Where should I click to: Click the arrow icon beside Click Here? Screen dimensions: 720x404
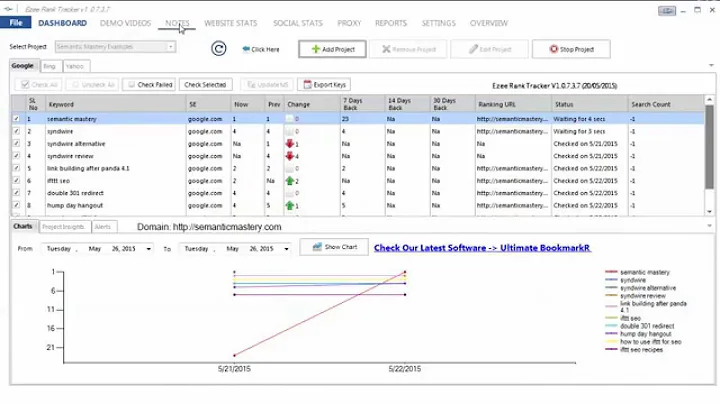(x=246, y=49)
